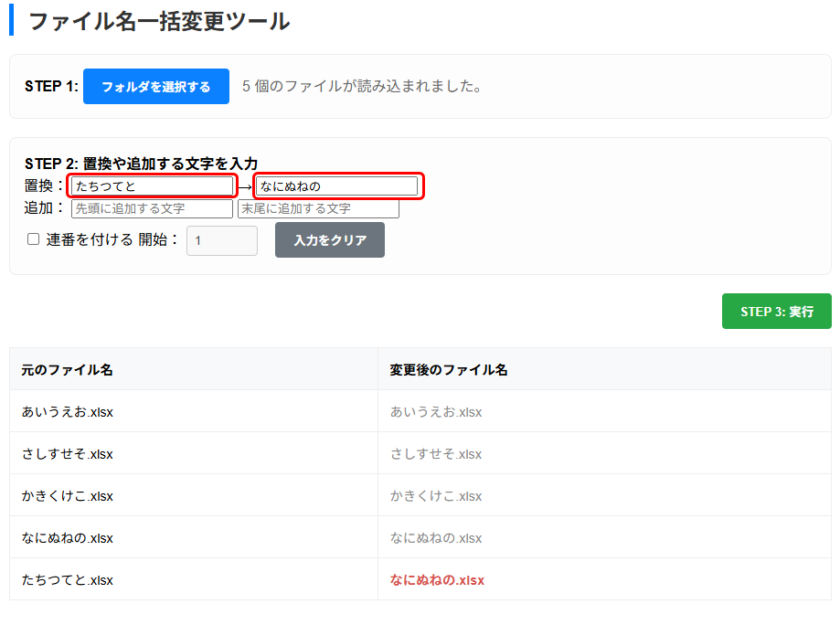Select the 末尾に追加する文字 suffix field
This screenshot has height=625, width=840.
pos(318,209)
